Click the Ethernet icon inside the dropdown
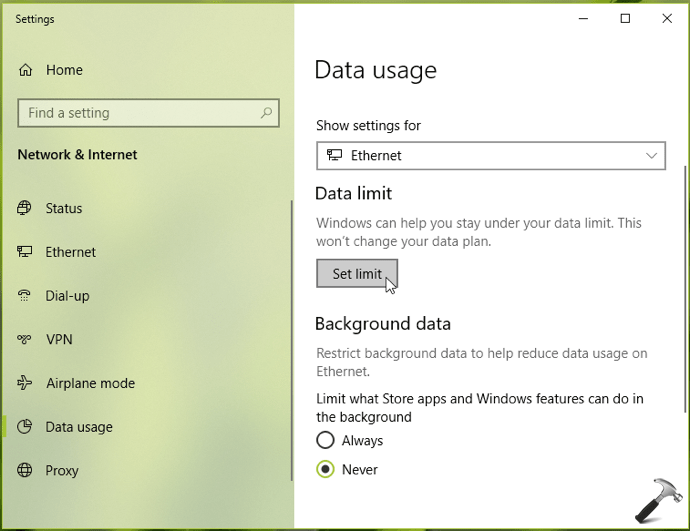The image size is (690, 531). [x=334, y=155]
